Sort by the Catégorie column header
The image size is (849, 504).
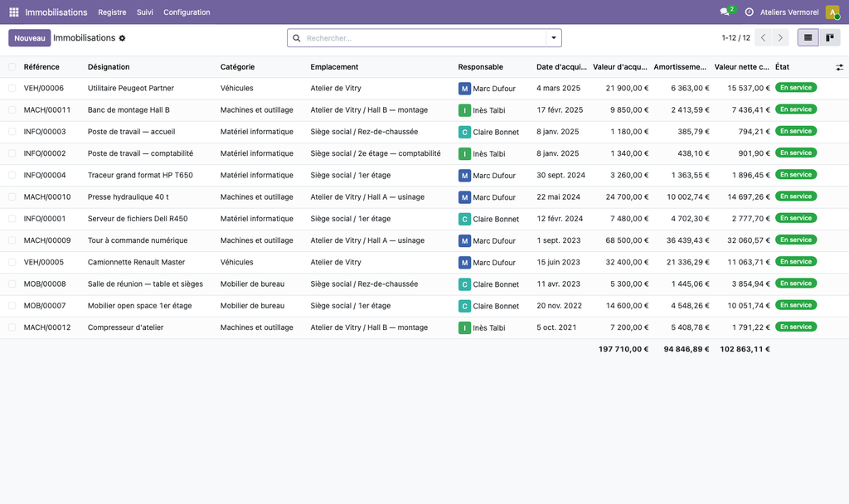click(237, 67)
